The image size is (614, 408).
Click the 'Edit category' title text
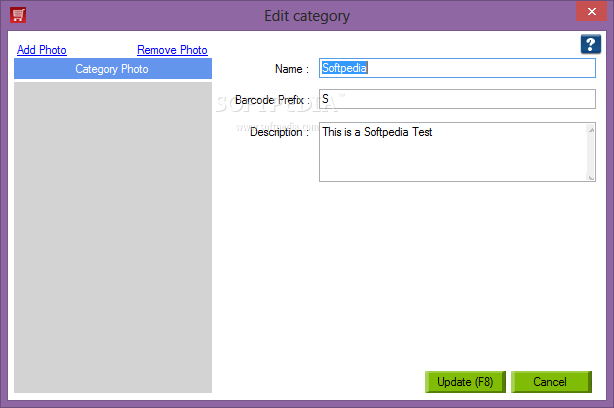[307, 16]
